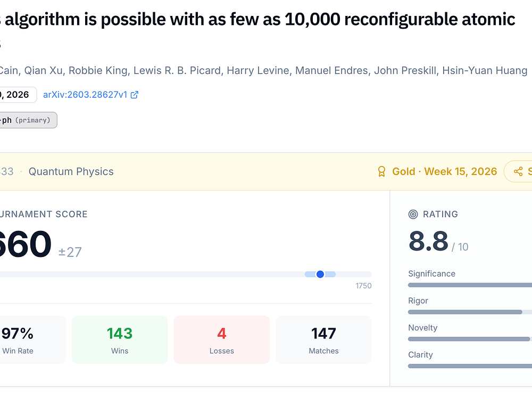The width and height of the screenshot is (532, 399).
Task: Click the tournament score slider marker dot
Action: coord(320,274)
